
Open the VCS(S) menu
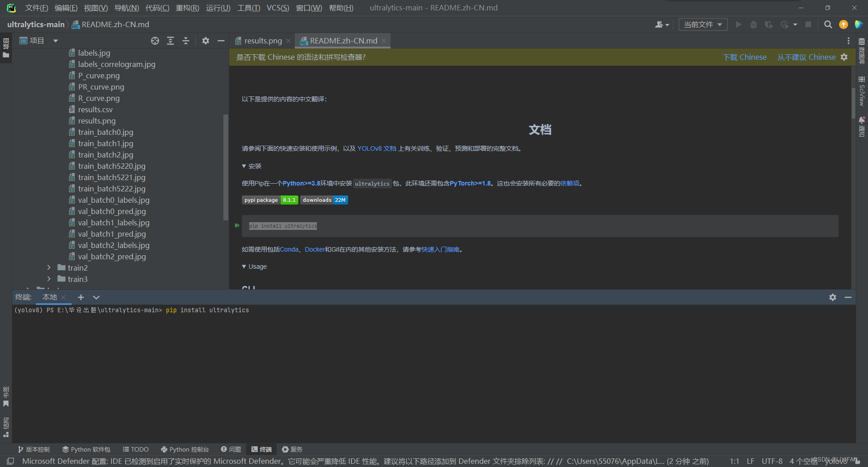click(278, 8)
